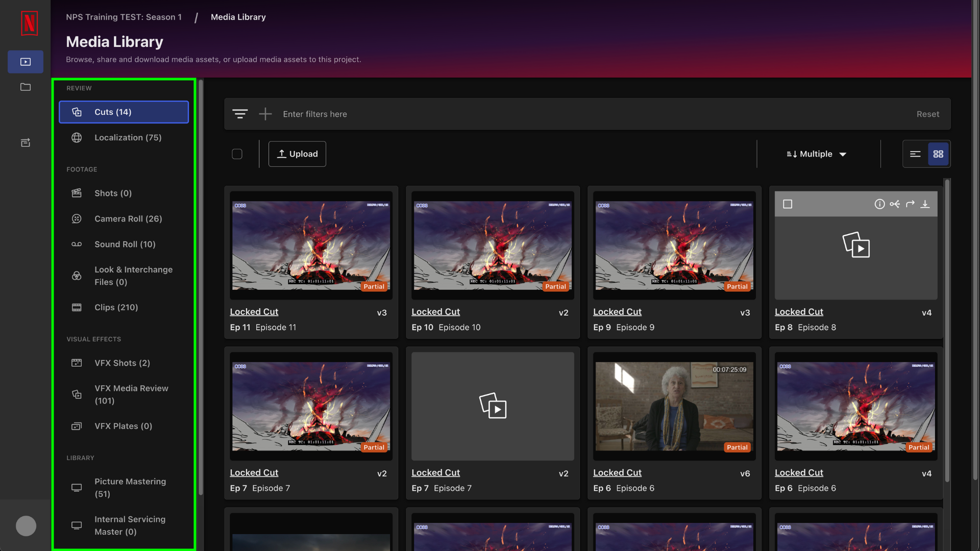Open Sound Roll (10) category
The width and height of the screenshot is (980, 551).
click(124, 244)
